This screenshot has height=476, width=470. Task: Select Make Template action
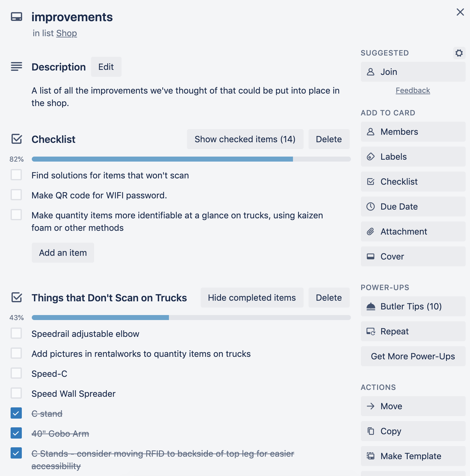(x=413, y=456)
